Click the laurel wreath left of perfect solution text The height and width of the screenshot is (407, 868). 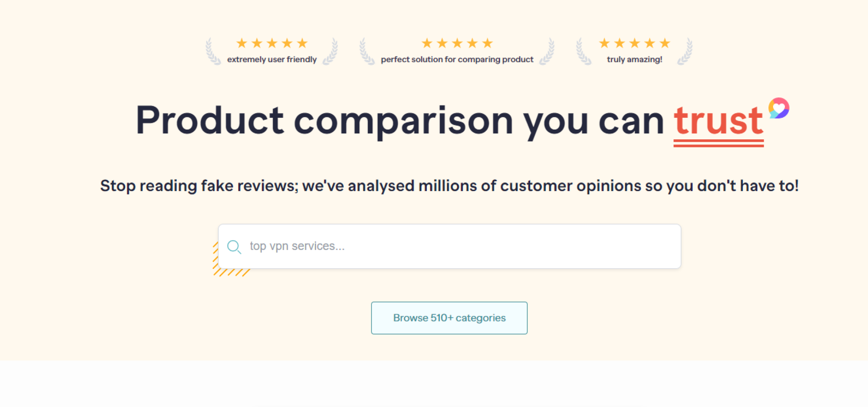[364, 51]
